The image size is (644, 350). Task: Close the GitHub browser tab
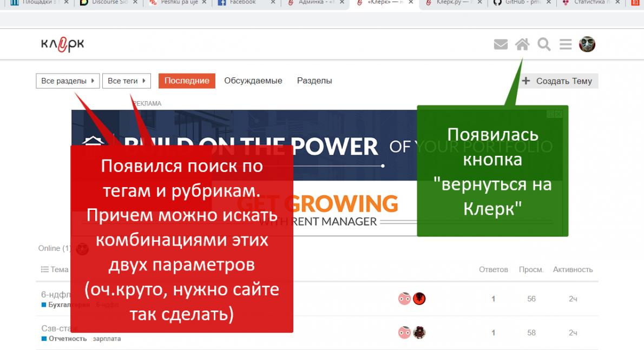[x=548, y=3]
